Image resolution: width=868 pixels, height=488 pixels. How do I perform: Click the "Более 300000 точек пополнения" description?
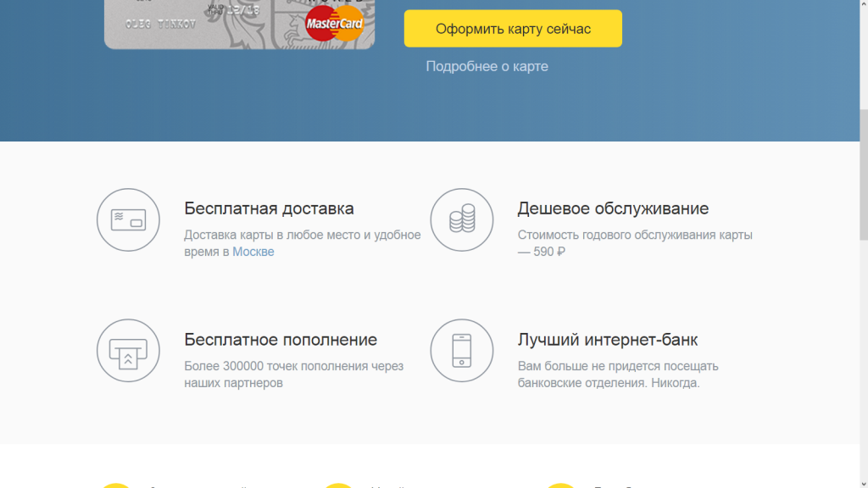pyautogui.click(x=293, y=366)
